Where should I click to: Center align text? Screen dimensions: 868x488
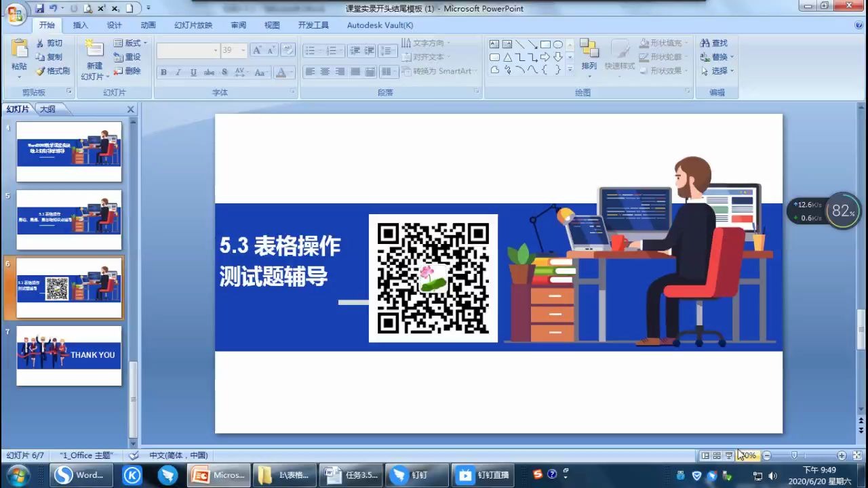coord(325,72)
